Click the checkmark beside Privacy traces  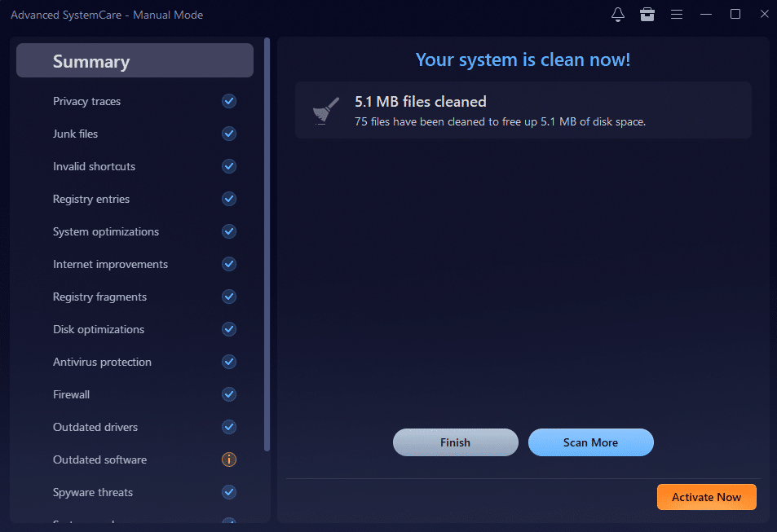tap(229, 101)
